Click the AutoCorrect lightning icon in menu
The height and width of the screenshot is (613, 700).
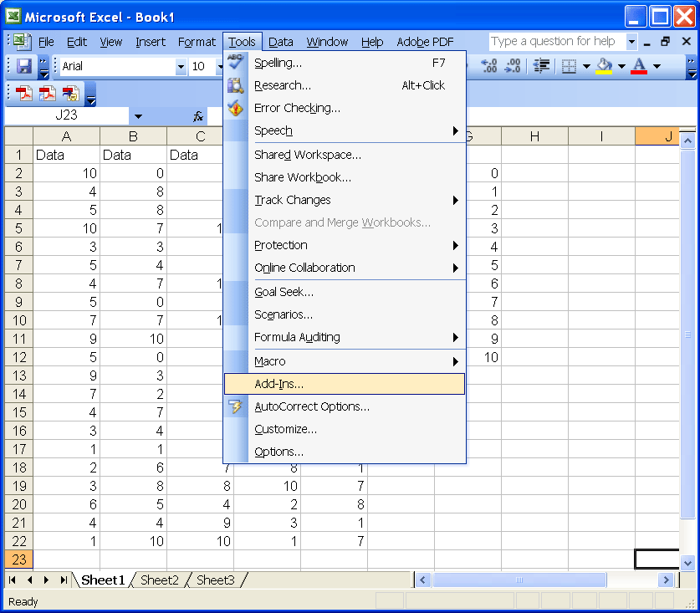(x=235, y=406)
